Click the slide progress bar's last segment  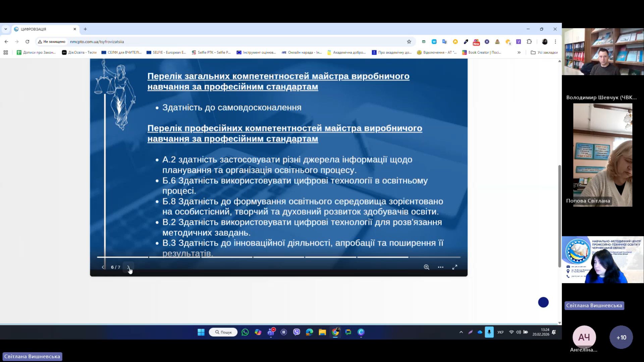[x=435, y=257]
